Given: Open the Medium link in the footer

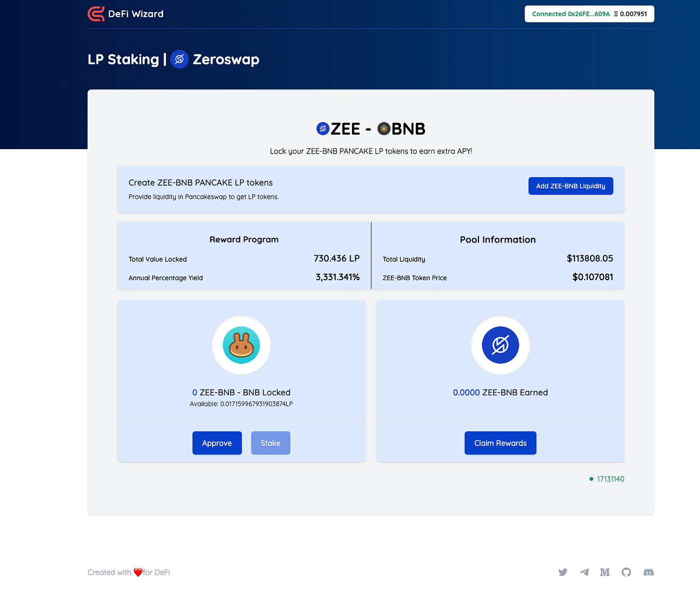Looking at the screenshot, I should click(x=605, y=572).
